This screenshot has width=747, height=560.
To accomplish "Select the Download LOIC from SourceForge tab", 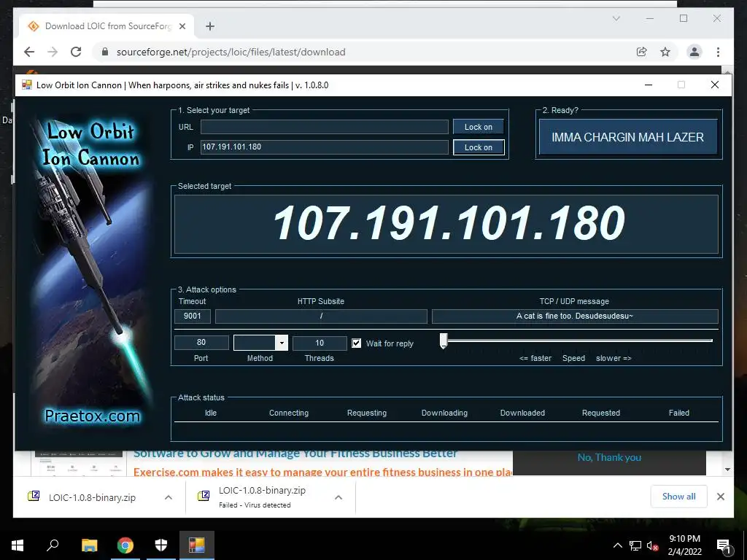I will click(x=107, y=26).
